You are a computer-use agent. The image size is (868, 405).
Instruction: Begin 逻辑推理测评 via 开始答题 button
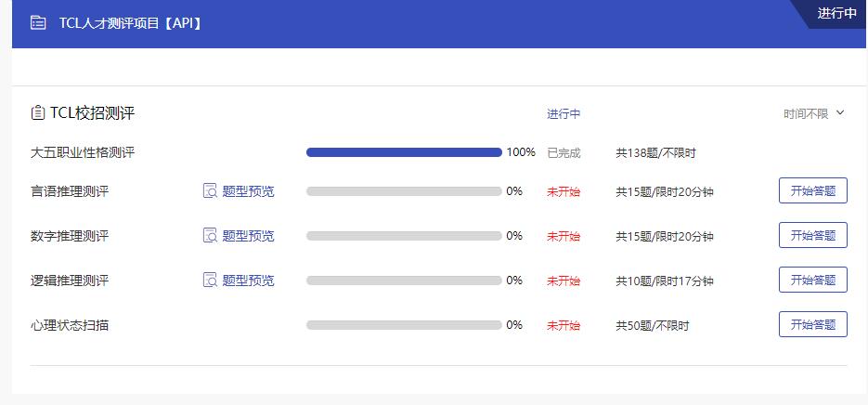tap(812, 281)
